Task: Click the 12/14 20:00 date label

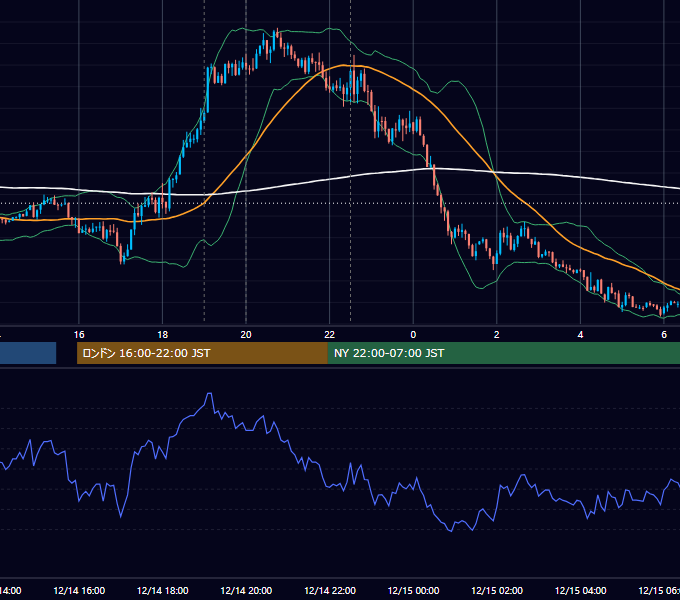Action: point(246,591)
